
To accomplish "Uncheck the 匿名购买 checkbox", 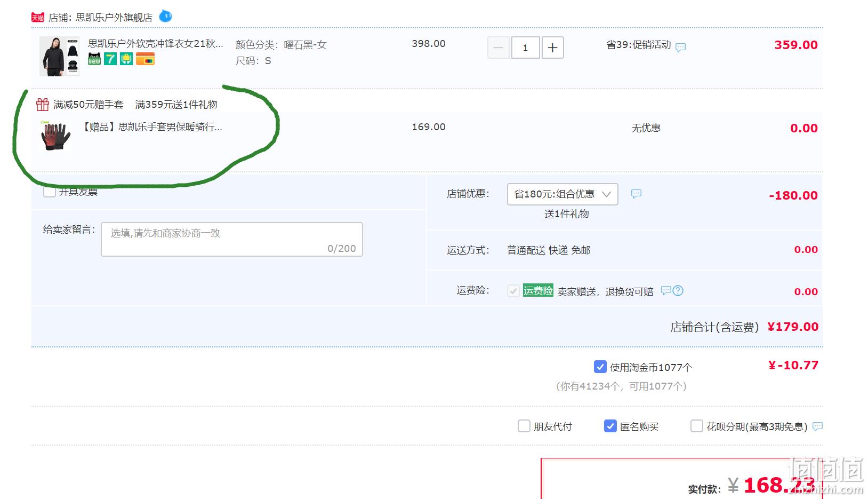I will pyautogui.click(x=610, y=426).
